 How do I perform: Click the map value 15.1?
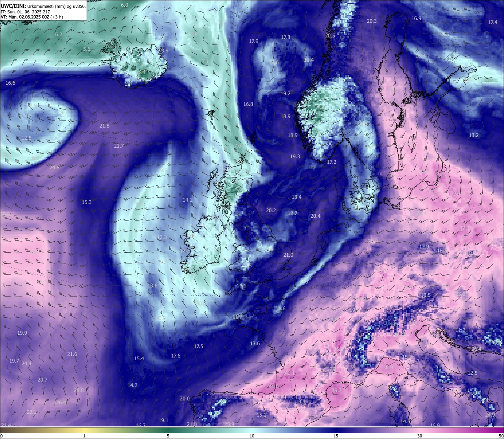261,415
